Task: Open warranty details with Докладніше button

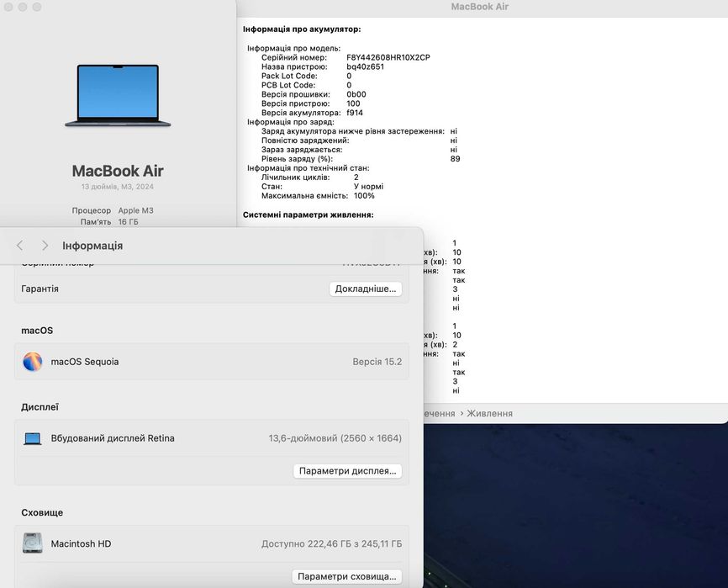Action: pos(366,289)
